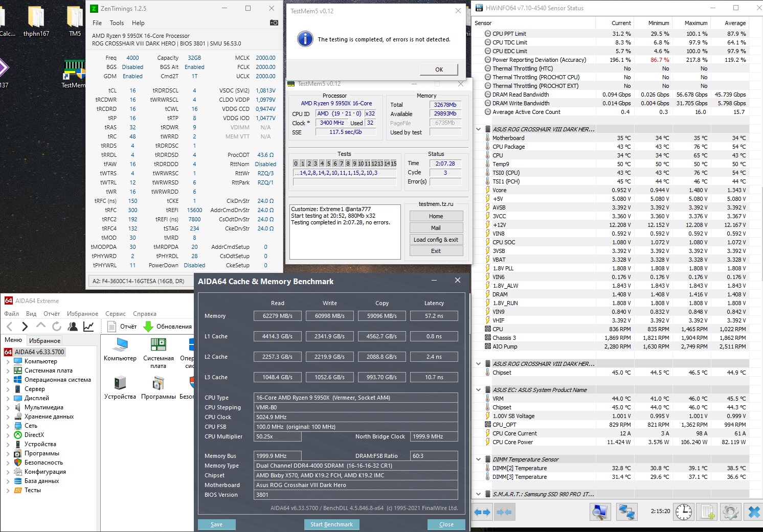This screenshot has height=532, width=763.
Task: Open the large Системная плата motherboard icon
Action: tap(159, 353)
